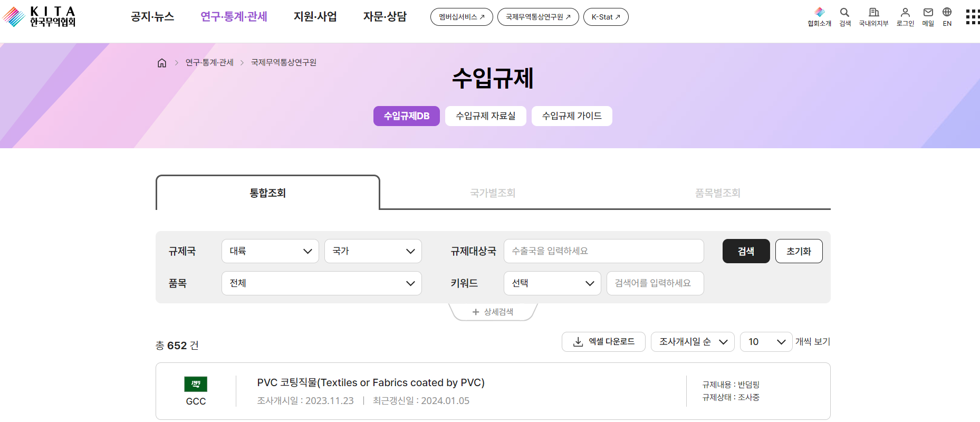Expand the 상세검색 advanced search panel
980x422 pixels.
493,312
